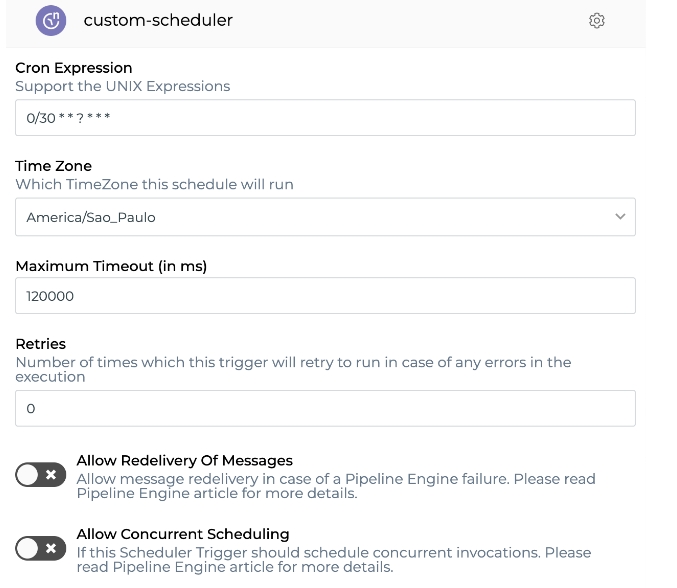Focus the Cron Expression input field
Screen dimensions: 677x588
[325, 118]
